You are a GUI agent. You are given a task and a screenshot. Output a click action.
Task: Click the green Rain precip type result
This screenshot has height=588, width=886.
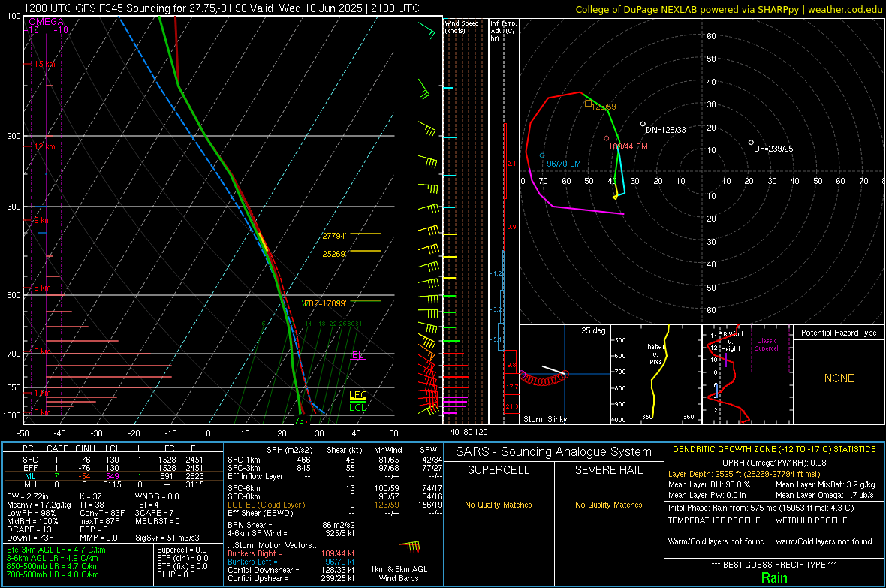click(x=774, y=577)
